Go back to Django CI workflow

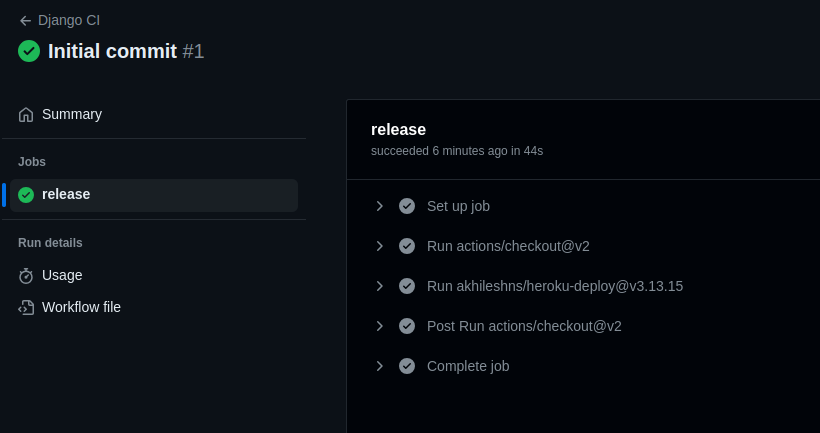point(68,20)
